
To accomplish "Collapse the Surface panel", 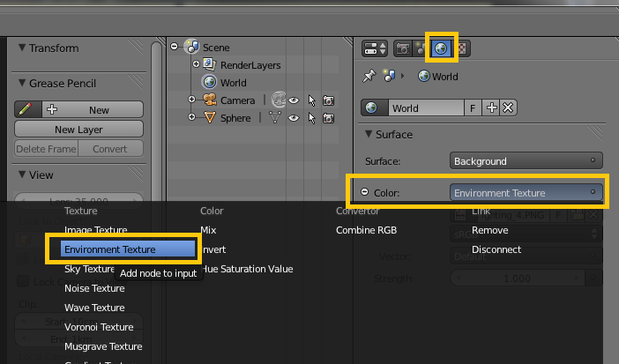I will pyautogui.click(x=369, y=134).
